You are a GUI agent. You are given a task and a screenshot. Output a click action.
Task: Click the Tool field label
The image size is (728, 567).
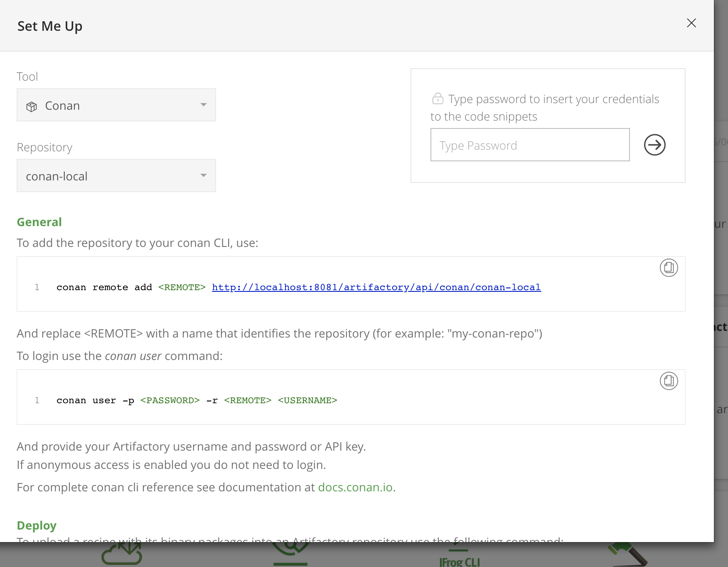(27, 76)
